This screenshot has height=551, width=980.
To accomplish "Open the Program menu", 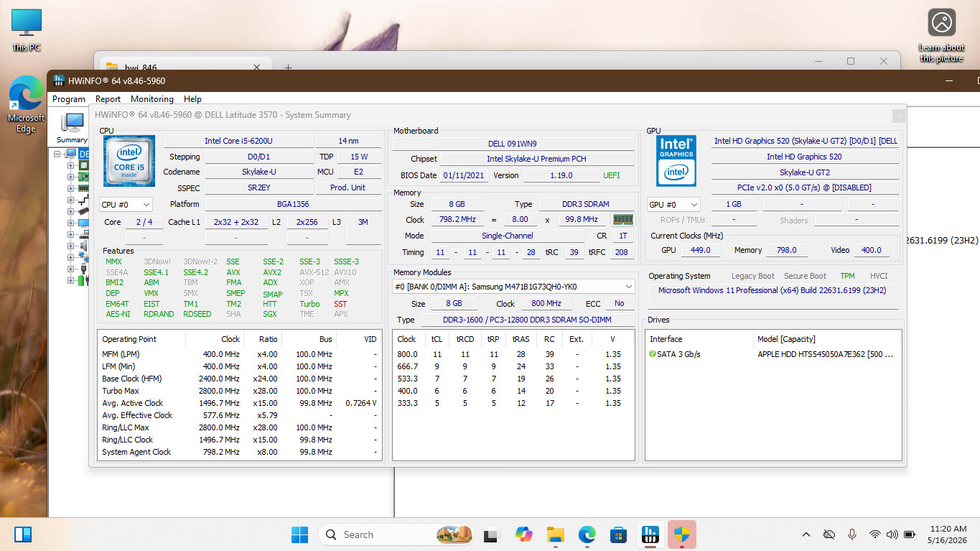I will point(69,99).
